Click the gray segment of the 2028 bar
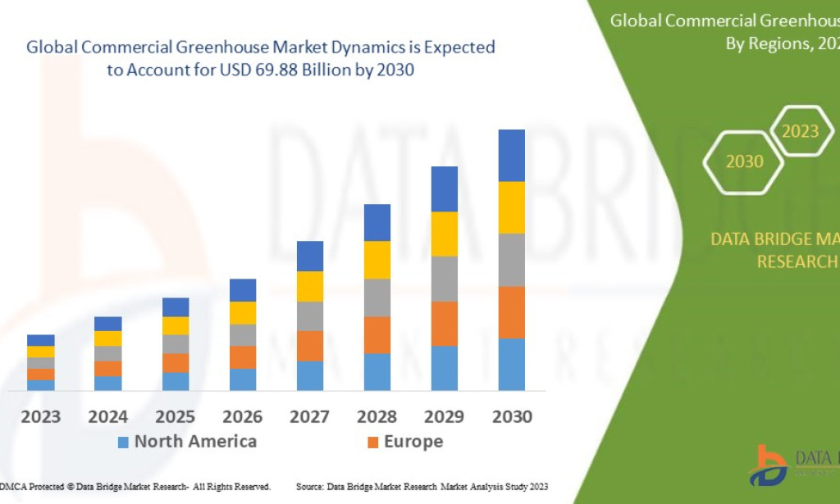Viewport: 840px width, 504px height. 377,298
